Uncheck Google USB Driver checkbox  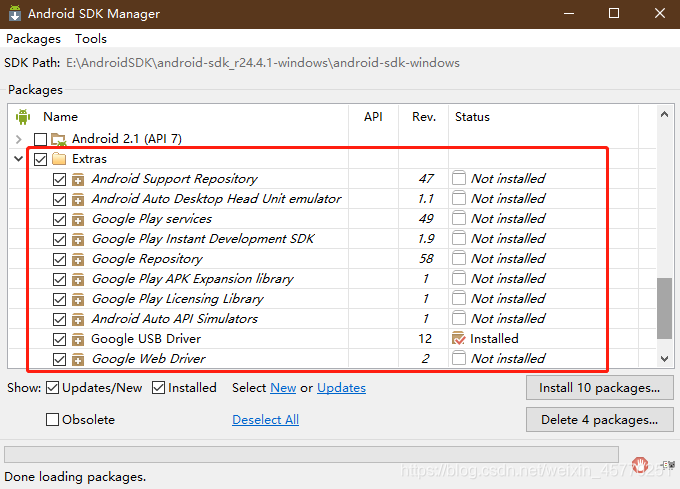(x=59, y=339)
